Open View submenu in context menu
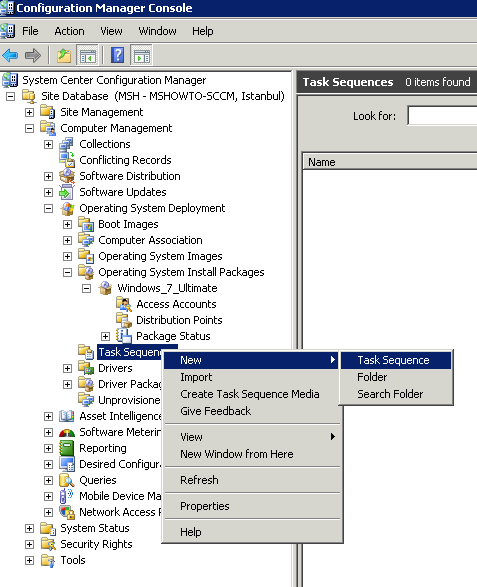This screenshot has width=477, height=587. tap(252, 437)
